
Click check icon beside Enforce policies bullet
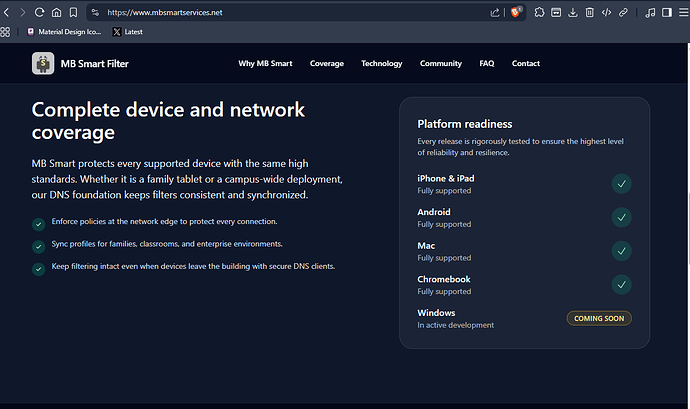38,224
